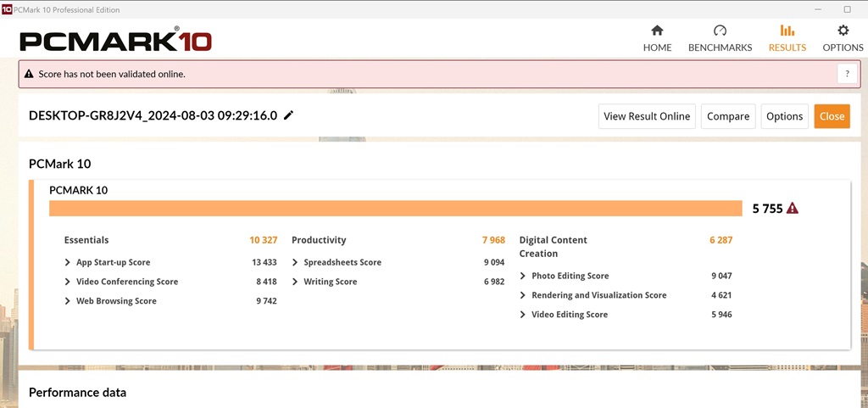Open OPTIONS tab label
868x408 pixels.
[x=843, y=48]
